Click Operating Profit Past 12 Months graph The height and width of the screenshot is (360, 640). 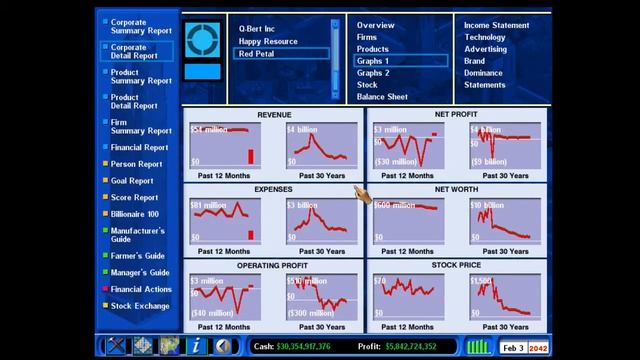click(225, 297)
